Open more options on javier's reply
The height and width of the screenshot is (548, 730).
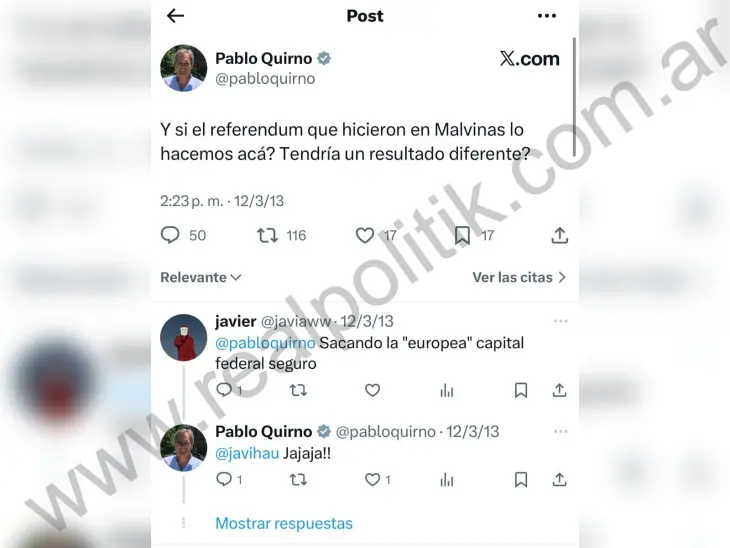point(561,321)
